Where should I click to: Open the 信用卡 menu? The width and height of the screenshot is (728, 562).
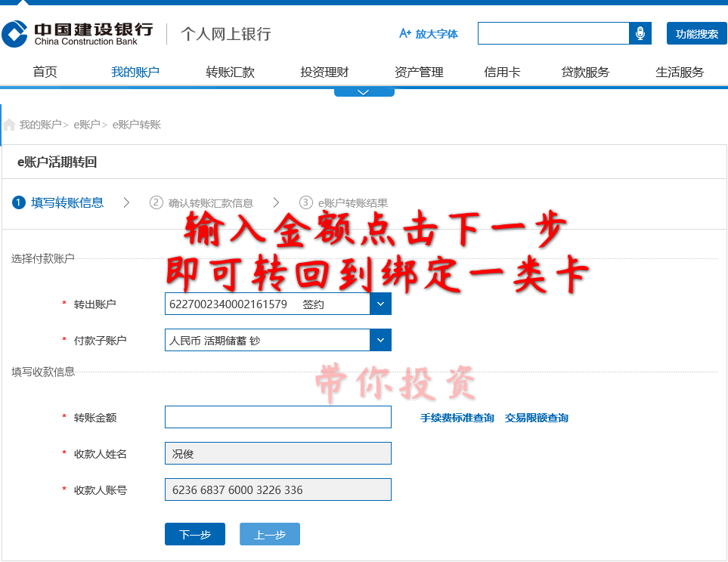pos(502,72)
